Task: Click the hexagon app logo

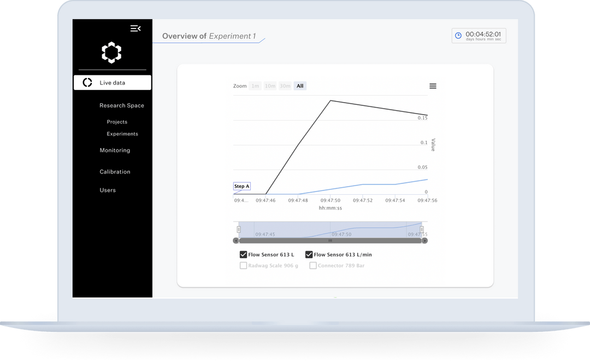Action: click(111, 52)
